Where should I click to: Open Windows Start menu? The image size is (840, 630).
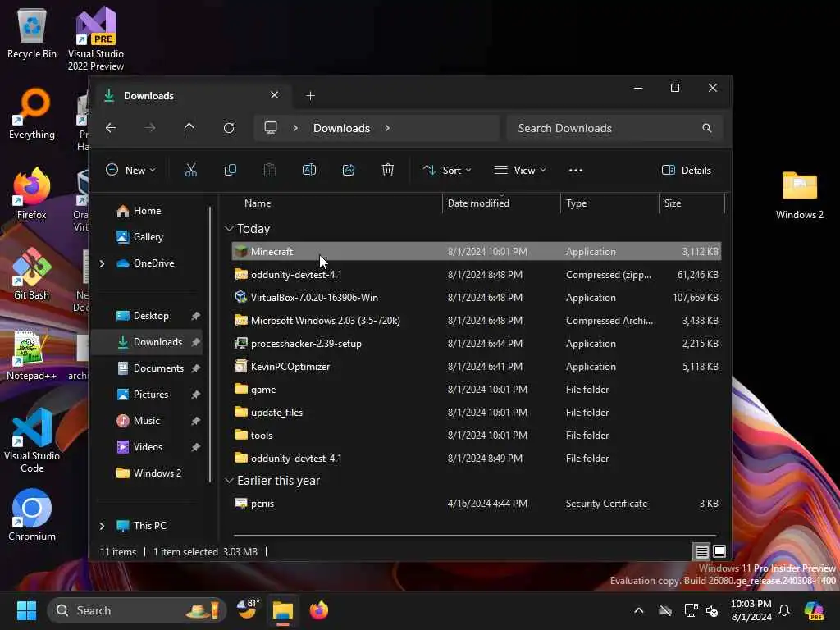click(26, 610)
